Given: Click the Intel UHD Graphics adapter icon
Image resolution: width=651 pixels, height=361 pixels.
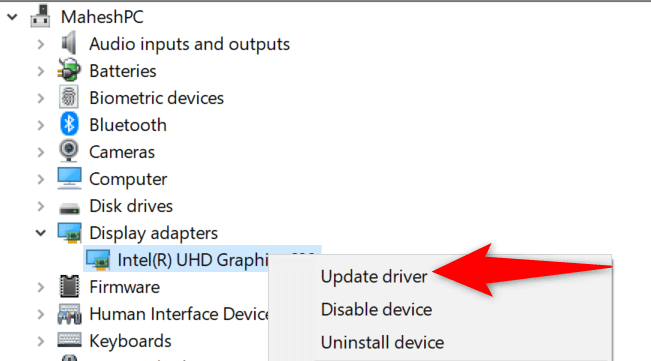Looking at the screenshot, I should (98, 260).
